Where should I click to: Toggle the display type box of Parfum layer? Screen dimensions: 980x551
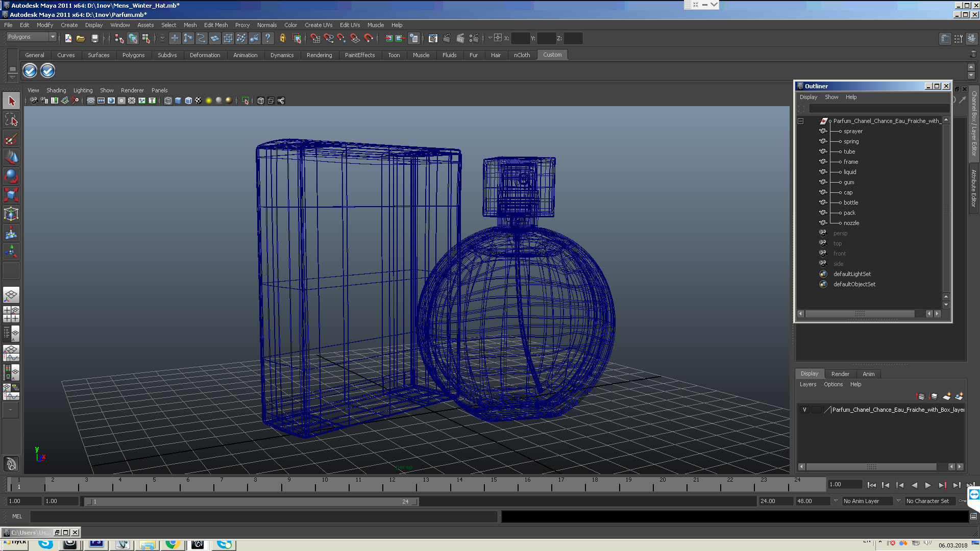(x=816, y=410)
